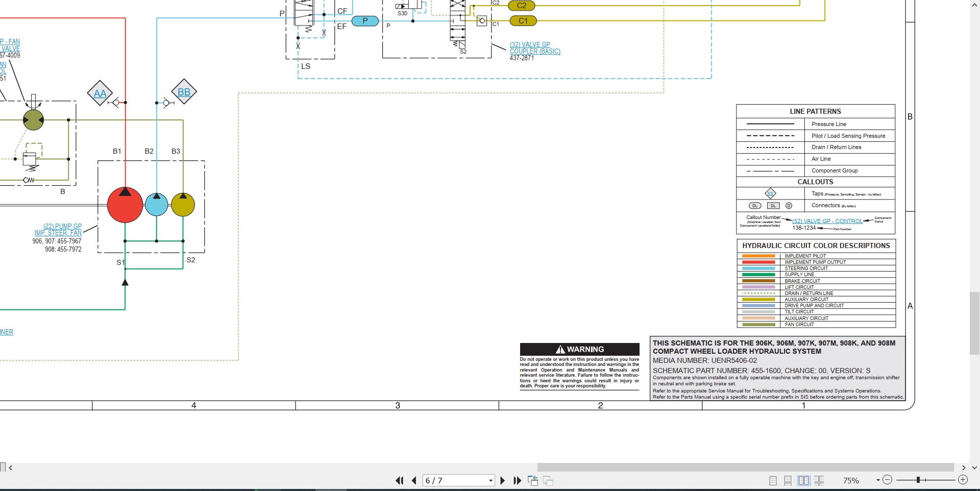Click the zoom in plus button

click(963, 480)
